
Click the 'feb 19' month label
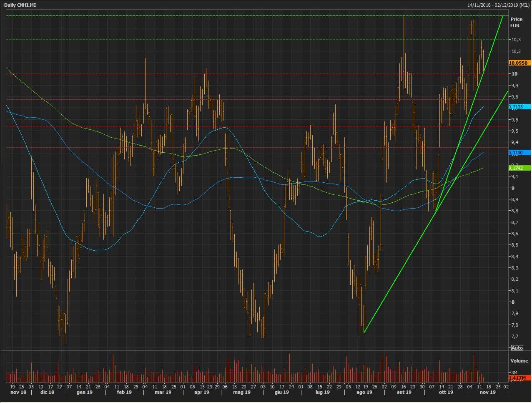[124, 392]
